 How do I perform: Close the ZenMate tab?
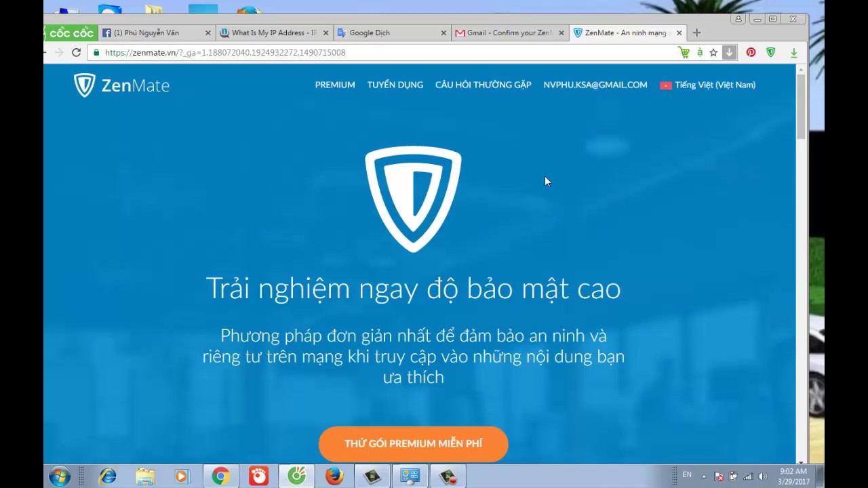679,33
